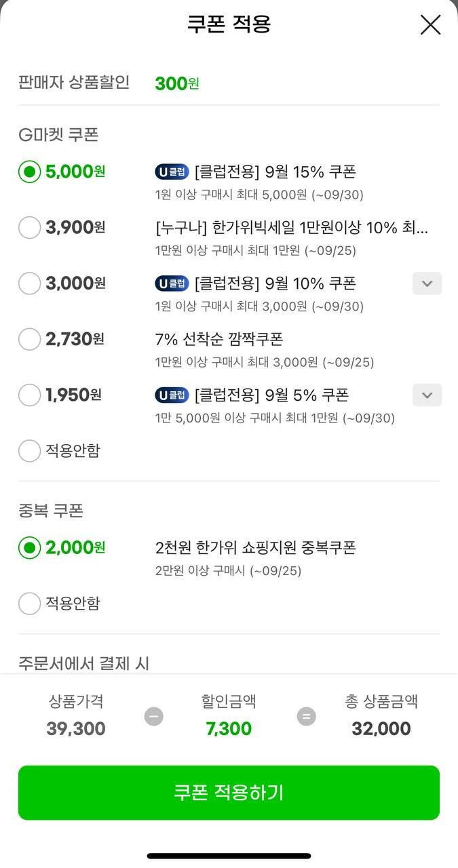Choose the 3,000원 club 10% coupon
The width and height of the screenshot is (458, 868).
[29, 283]
